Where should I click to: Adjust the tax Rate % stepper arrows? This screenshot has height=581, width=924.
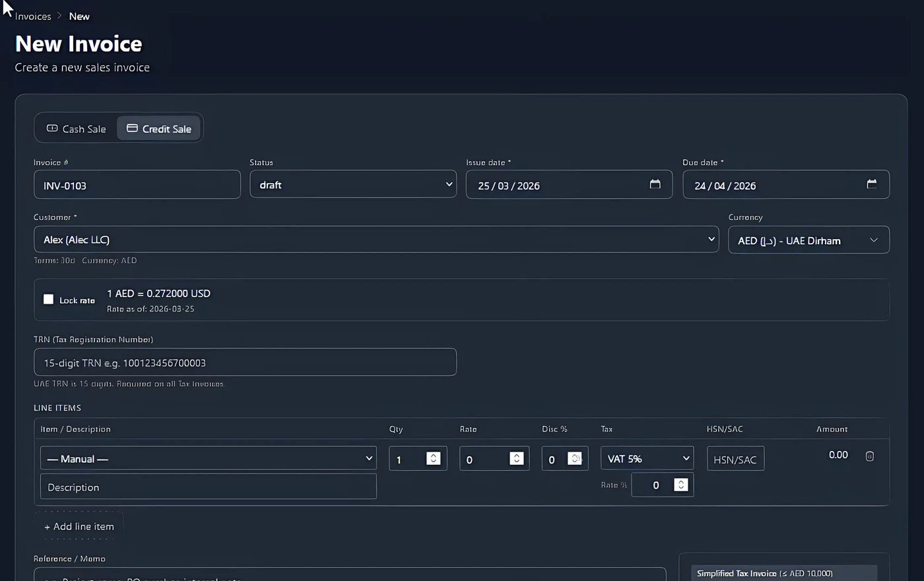pos(681,485)
